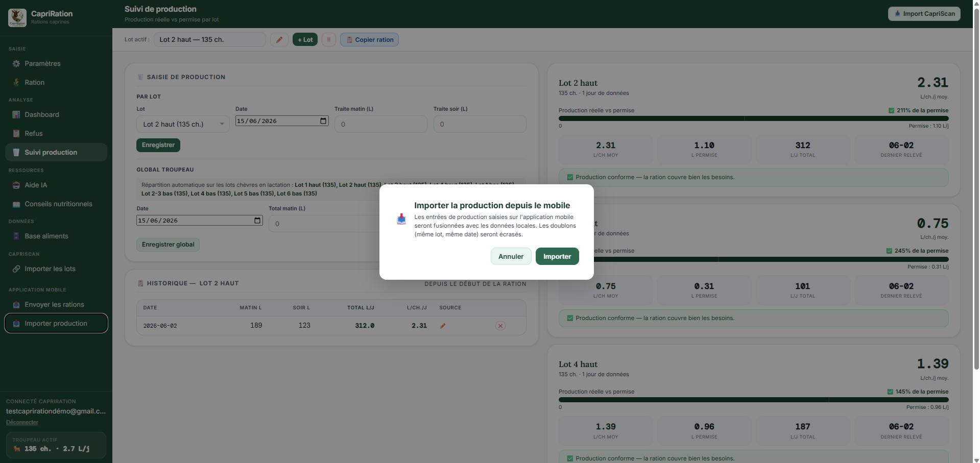Click the Import CapriScan button in the header
This screenshot has width=980, height=463.
click(924, 14)
